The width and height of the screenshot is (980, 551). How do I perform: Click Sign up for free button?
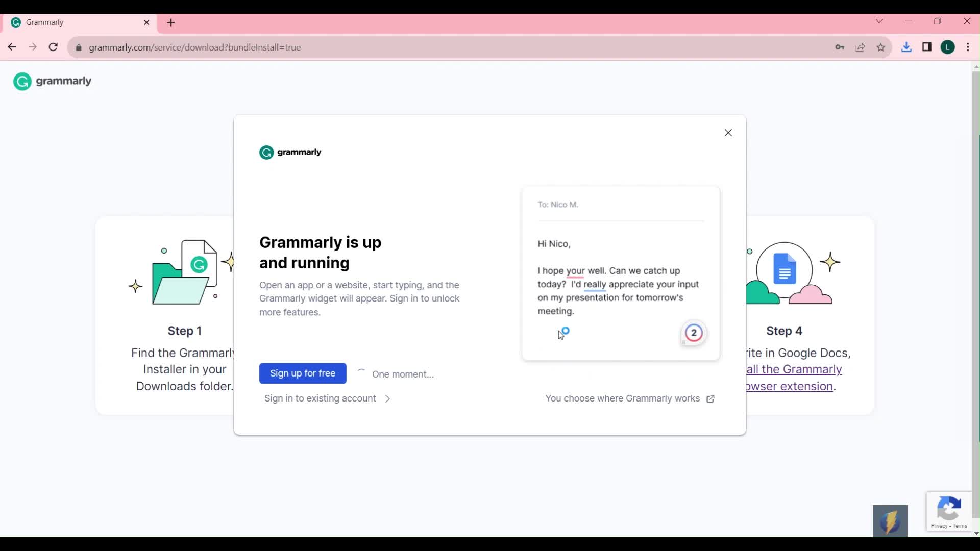coord(303,373)
